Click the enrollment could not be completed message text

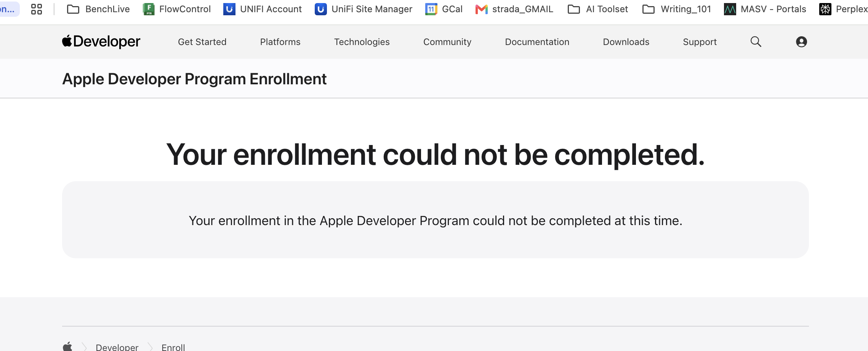[x=436, y=221]
